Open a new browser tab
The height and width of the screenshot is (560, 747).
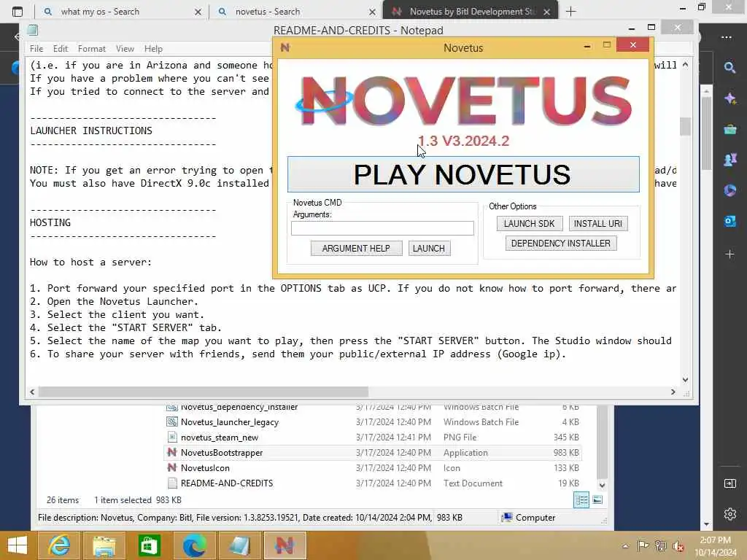(x=570, y=12)
